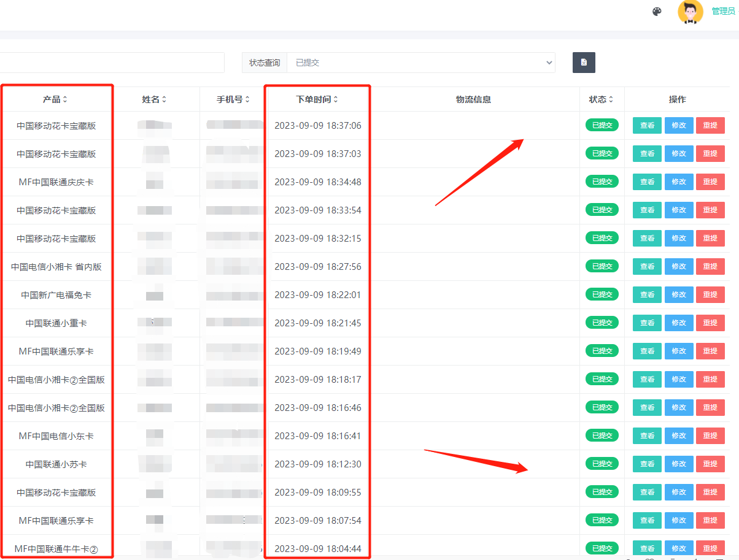The height and width of the screenshot is (560, 739).
Task: Click 重提 for the 18:32:15 order
Action: (x=710, y=239)
